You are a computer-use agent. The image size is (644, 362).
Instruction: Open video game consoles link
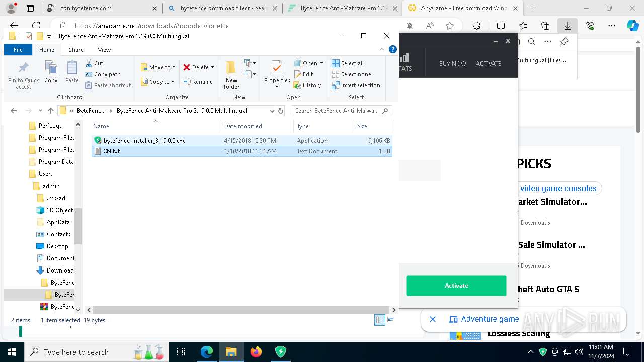[558, 188]
